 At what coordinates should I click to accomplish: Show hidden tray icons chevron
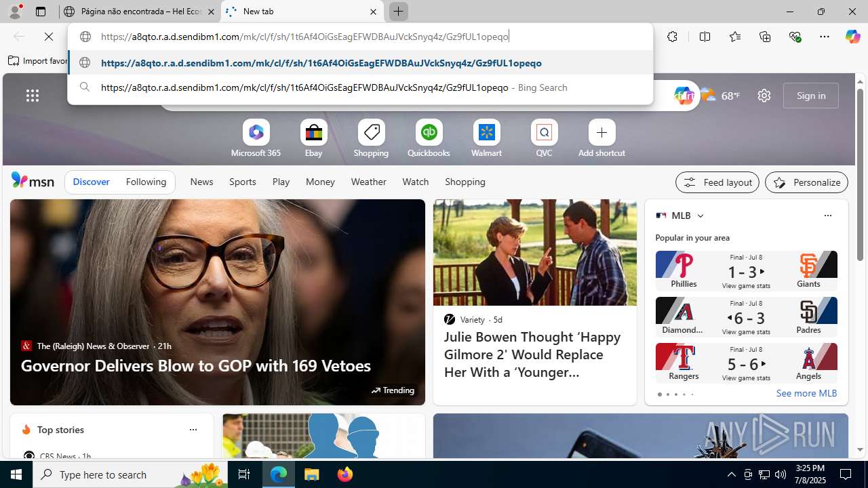pos(731,474)
